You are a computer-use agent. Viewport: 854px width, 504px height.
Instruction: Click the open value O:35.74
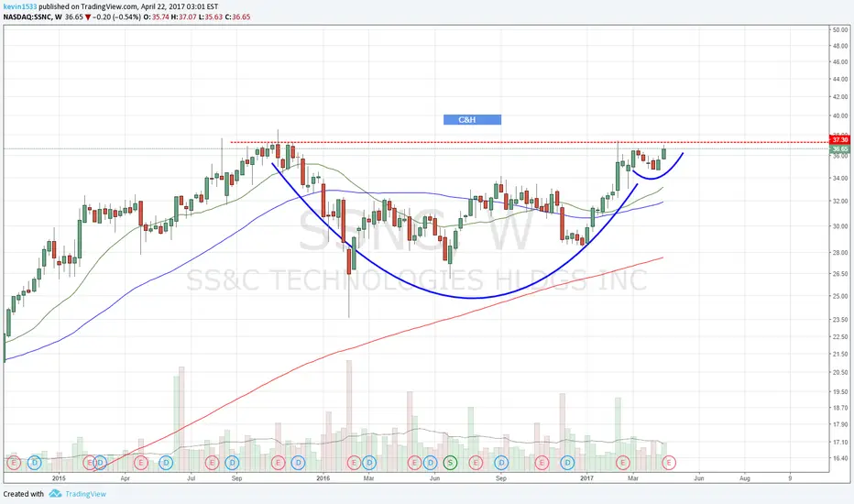point(157,16)
